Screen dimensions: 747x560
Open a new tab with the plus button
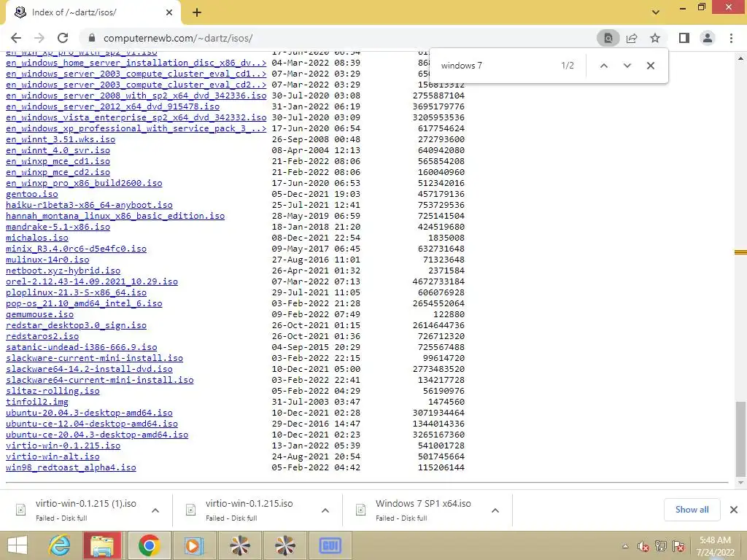click(197, 12)
